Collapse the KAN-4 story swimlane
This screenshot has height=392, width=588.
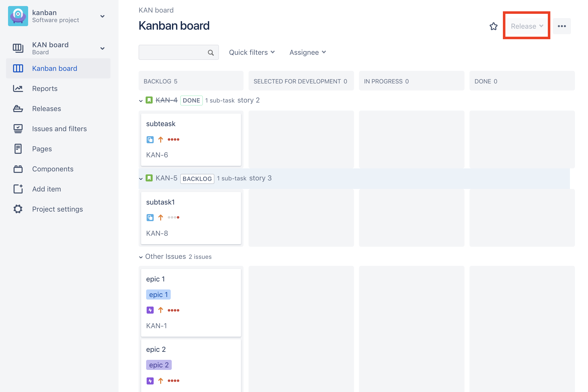(141, 101)
